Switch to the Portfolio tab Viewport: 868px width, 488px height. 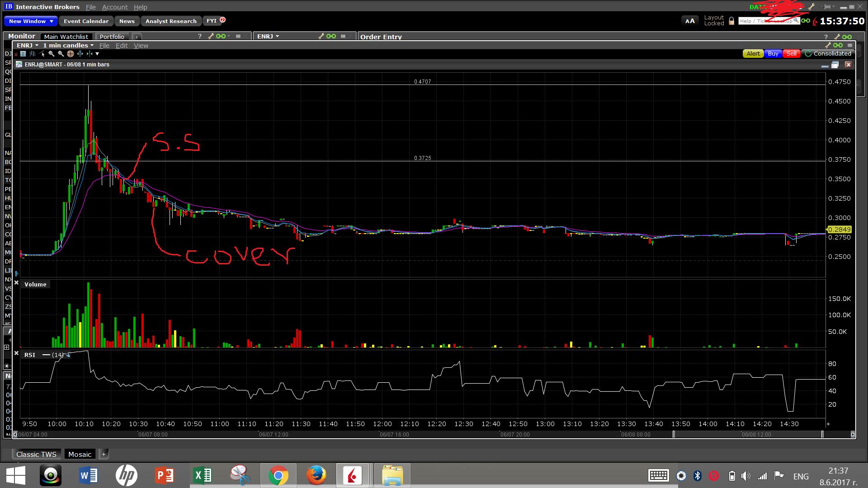(112, 37)
